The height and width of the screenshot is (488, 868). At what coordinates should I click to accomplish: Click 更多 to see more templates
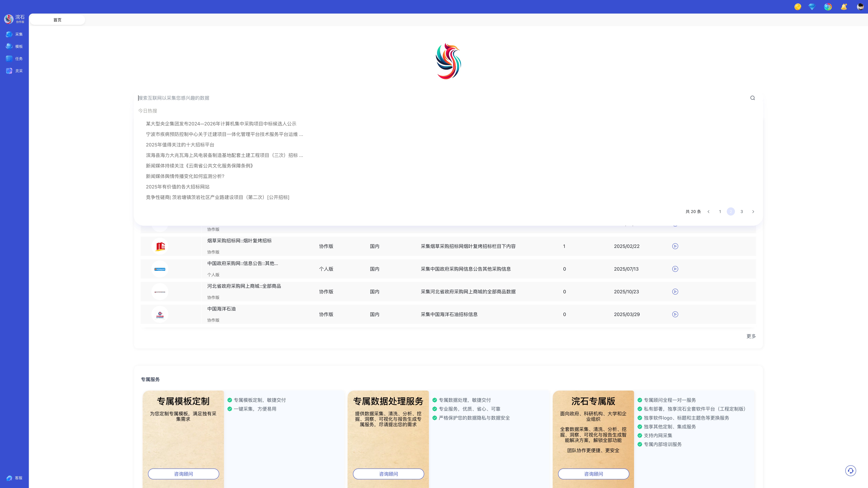pos(751,336)
